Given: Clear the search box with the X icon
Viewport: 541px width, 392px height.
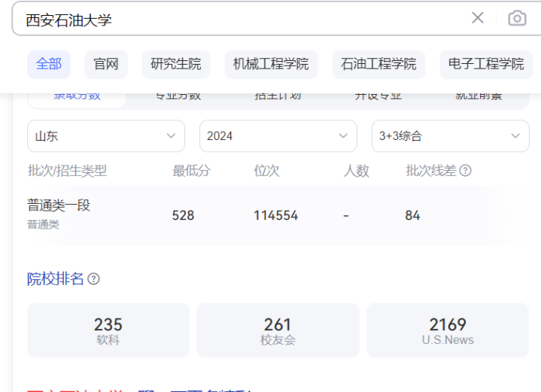Looking at the screenshot, I should point(478,18).
